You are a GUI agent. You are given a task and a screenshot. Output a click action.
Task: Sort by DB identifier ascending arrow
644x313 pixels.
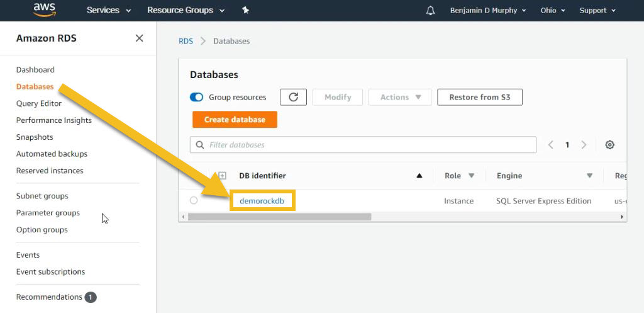pos(419,176)
